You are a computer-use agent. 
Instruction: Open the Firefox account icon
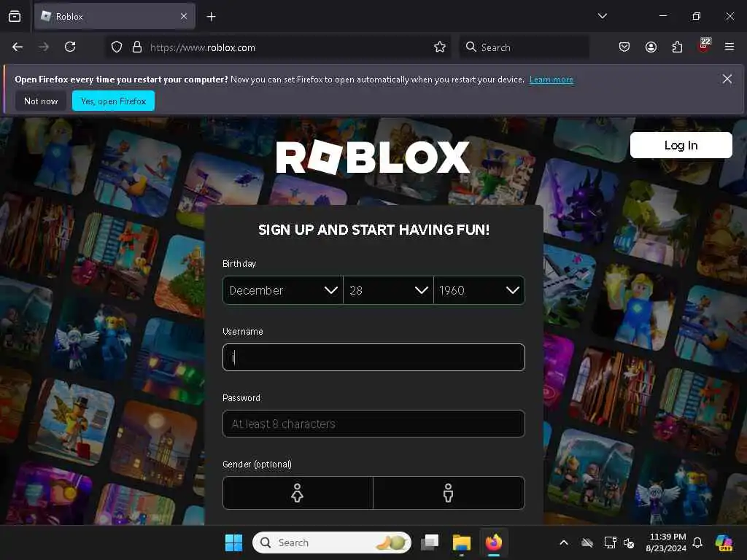[x=651, y=47]
